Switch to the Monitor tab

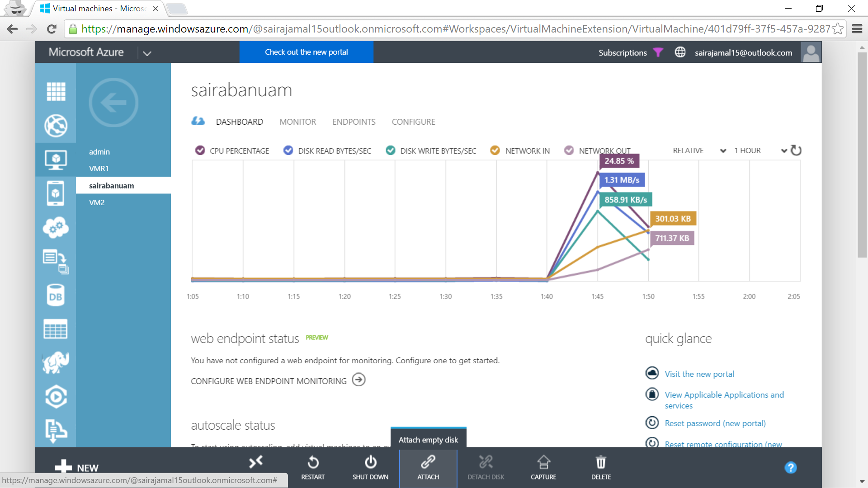coord(297,122)
